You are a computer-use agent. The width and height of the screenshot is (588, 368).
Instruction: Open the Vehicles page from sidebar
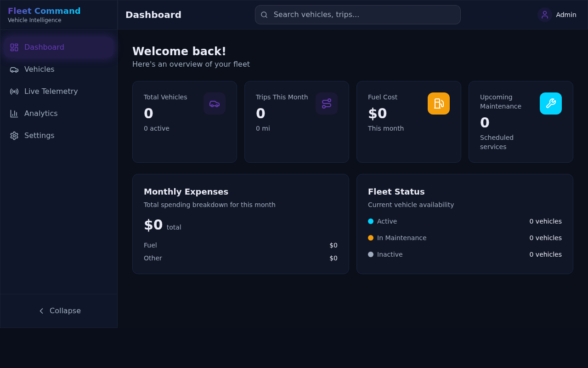tap(40, 69)
